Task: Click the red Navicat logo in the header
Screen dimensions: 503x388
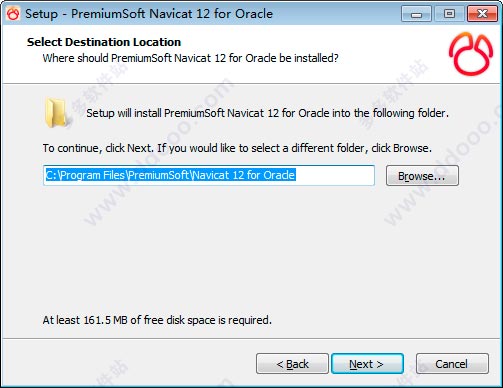Action: coord(471,54)
